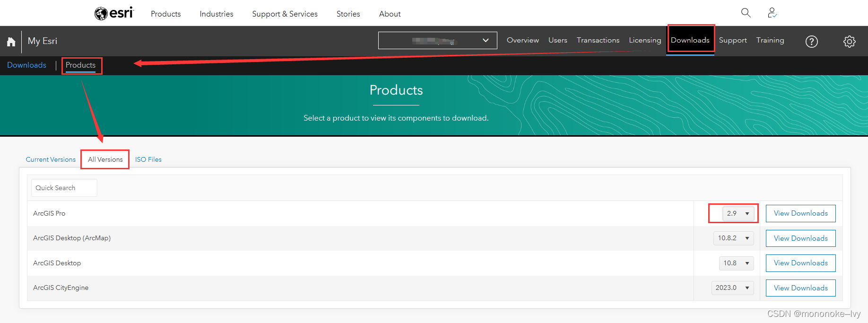
Task: View Downloads for ArcGIS Desktop
Action: click(x=800, y=263)
